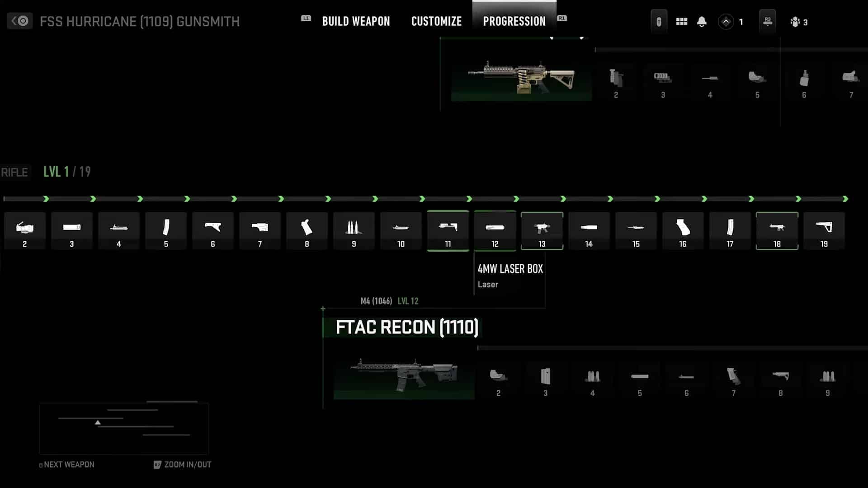Select level 13 attachment icon (4MW Laser Box)
Screen dimensions: 868x488
tap(541, 230)
